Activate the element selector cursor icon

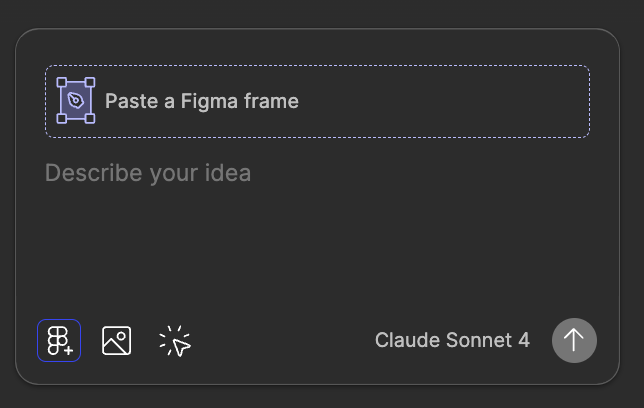pyautogui.click(x=175, y=341)
